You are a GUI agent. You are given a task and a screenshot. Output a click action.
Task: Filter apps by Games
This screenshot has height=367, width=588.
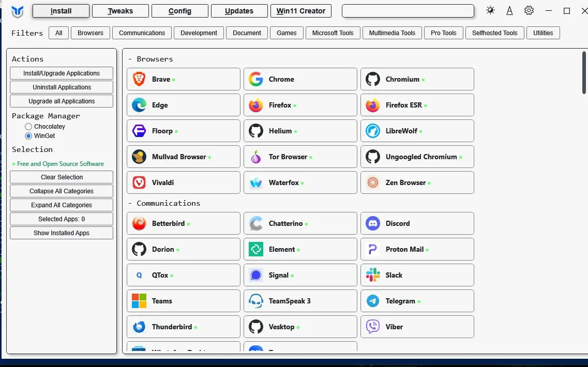pyautogui.click(x=287, y=33)
